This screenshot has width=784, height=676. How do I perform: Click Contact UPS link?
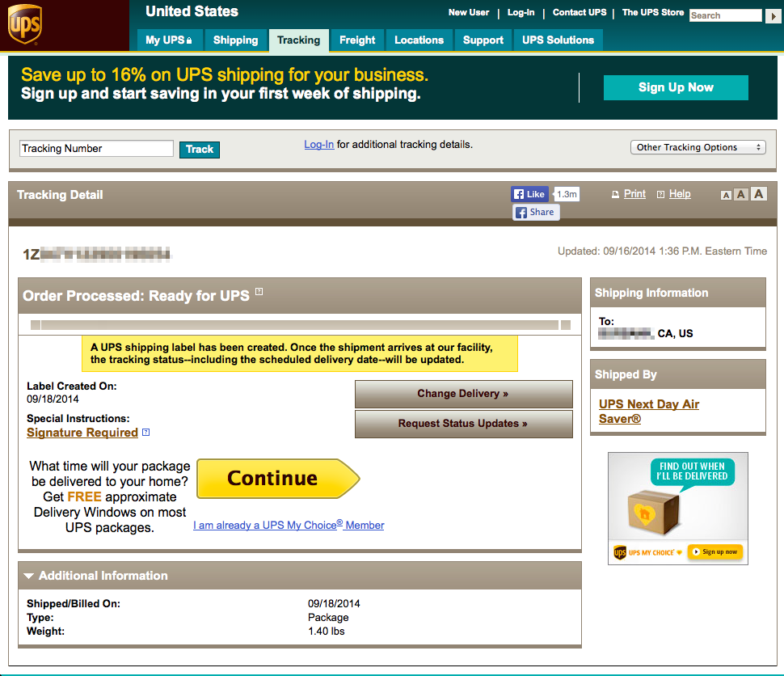click(579, 12)
